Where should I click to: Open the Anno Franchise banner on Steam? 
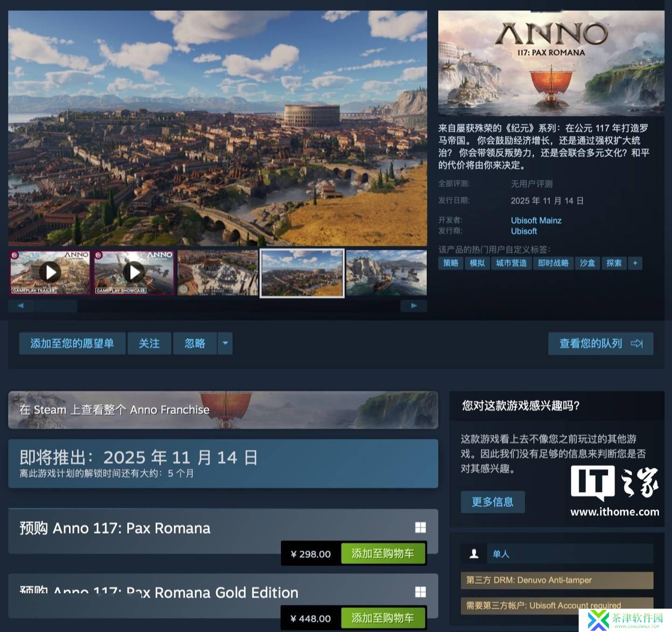coord(223,410)
